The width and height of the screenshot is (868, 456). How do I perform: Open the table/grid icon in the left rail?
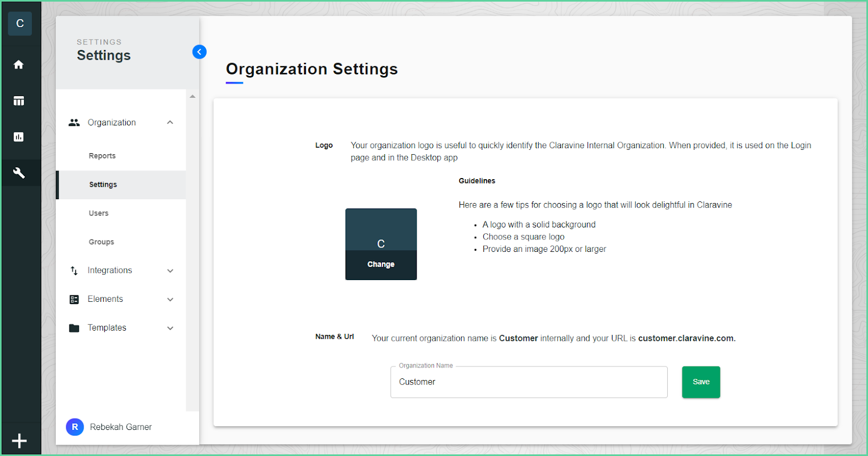(x=19, y=101)
